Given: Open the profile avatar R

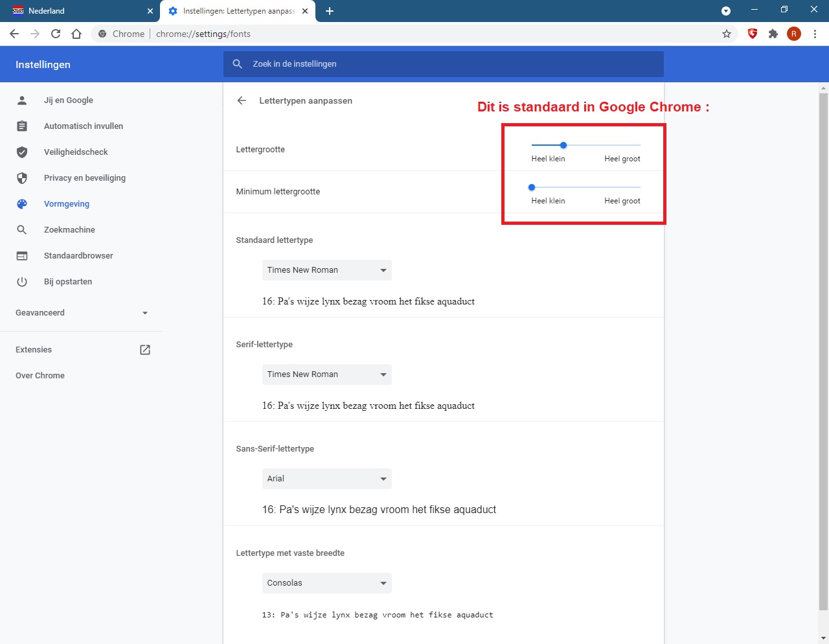Looking at the screenshot, I should tap(794, 34).
